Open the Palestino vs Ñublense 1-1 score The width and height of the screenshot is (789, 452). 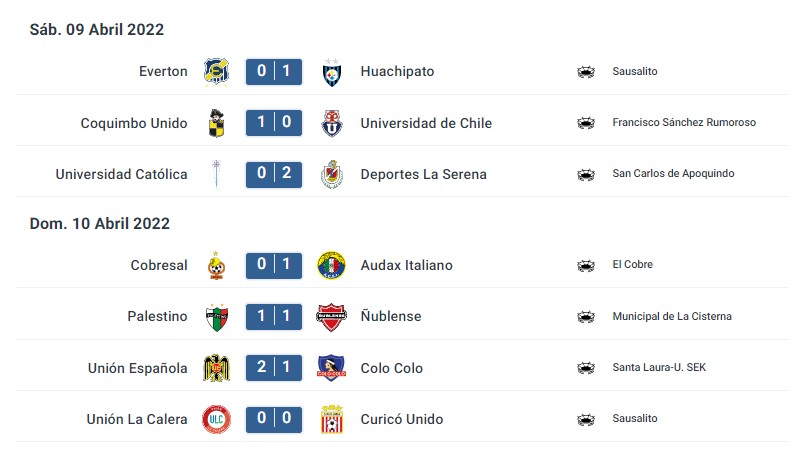click(x=274, y=316)
